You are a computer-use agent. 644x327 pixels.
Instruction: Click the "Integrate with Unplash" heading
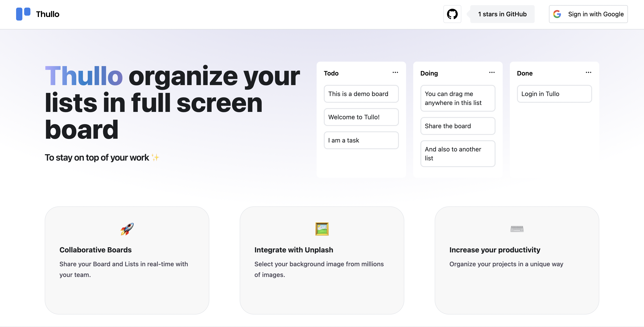(294, 250)
